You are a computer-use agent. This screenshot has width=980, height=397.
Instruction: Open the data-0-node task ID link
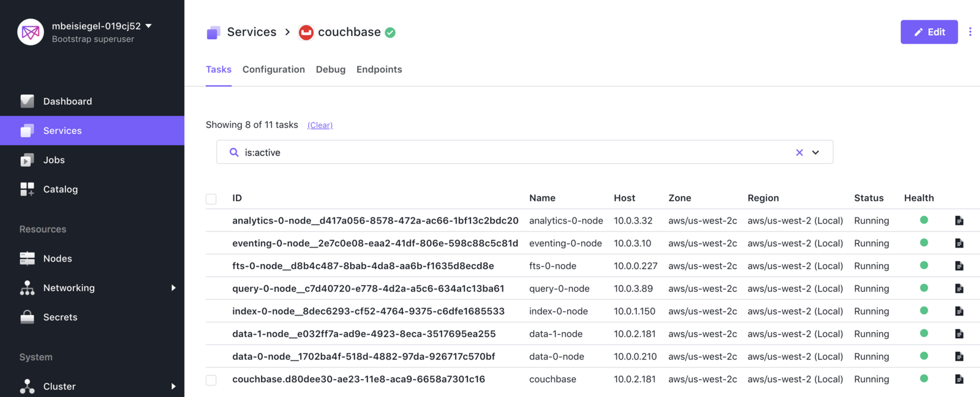[364, 357]
